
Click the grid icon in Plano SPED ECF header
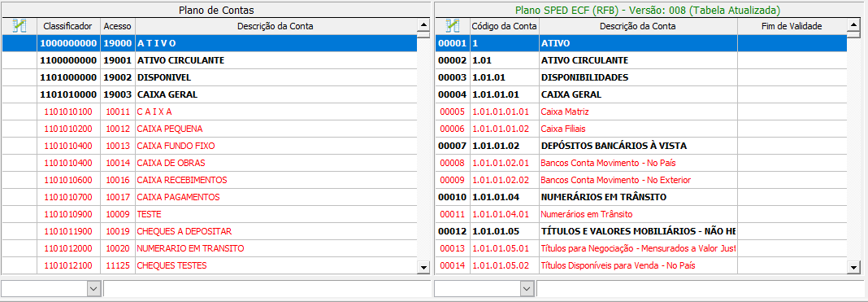453,26
